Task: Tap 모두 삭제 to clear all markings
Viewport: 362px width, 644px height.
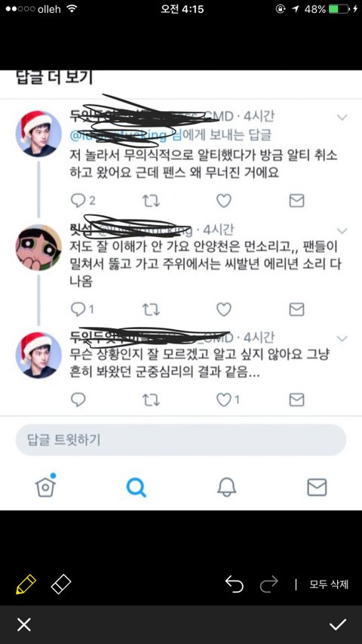Action: (329, 584)
